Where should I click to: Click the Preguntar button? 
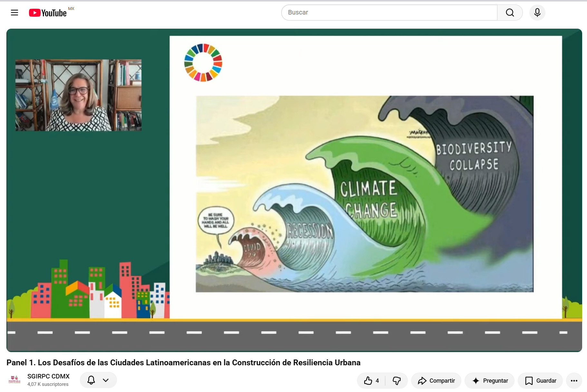point(490,381)
